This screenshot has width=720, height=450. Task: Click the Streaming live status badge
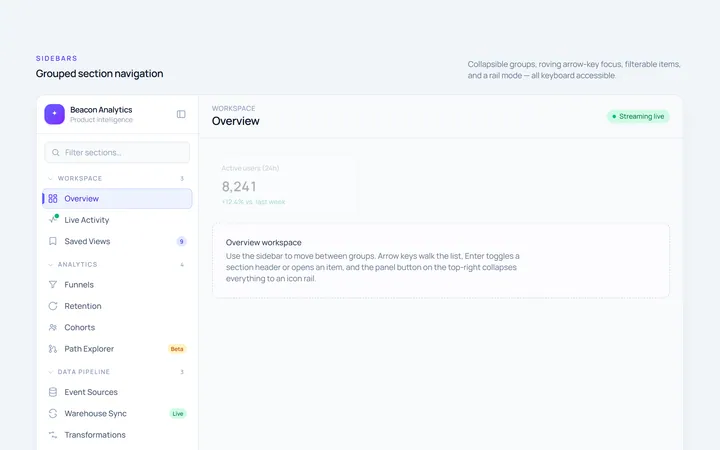[x=638, y=116]
